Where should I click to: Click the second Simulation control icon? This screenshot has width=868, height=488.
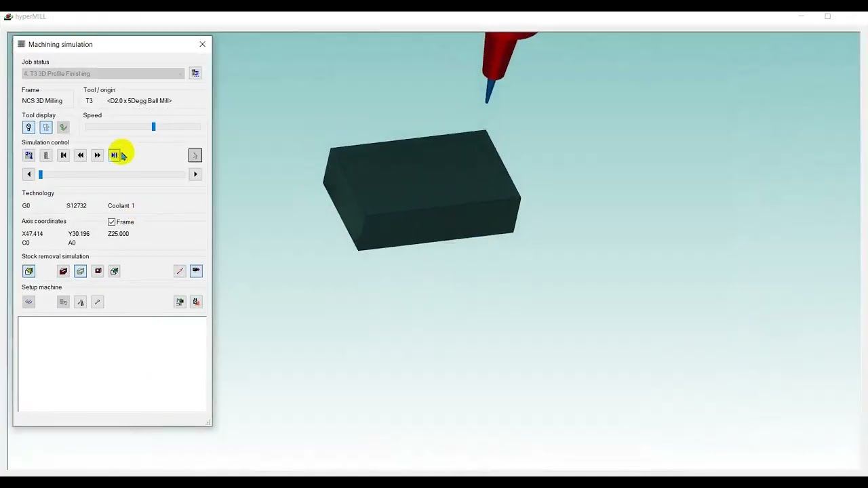[46, 156]
